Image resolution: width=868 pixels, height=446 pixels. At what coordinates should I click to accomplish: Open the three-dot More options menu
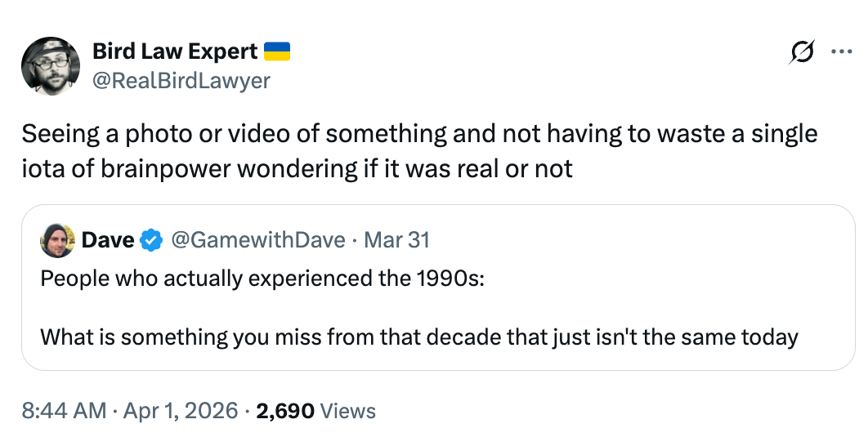click(x=841, y=52)
